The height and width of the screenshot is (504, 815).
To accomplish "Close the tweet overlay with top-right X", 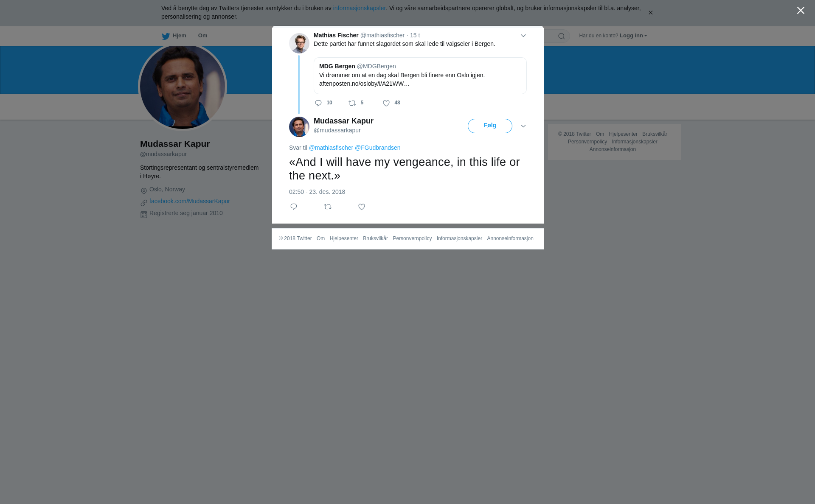I will coord(801,11).
